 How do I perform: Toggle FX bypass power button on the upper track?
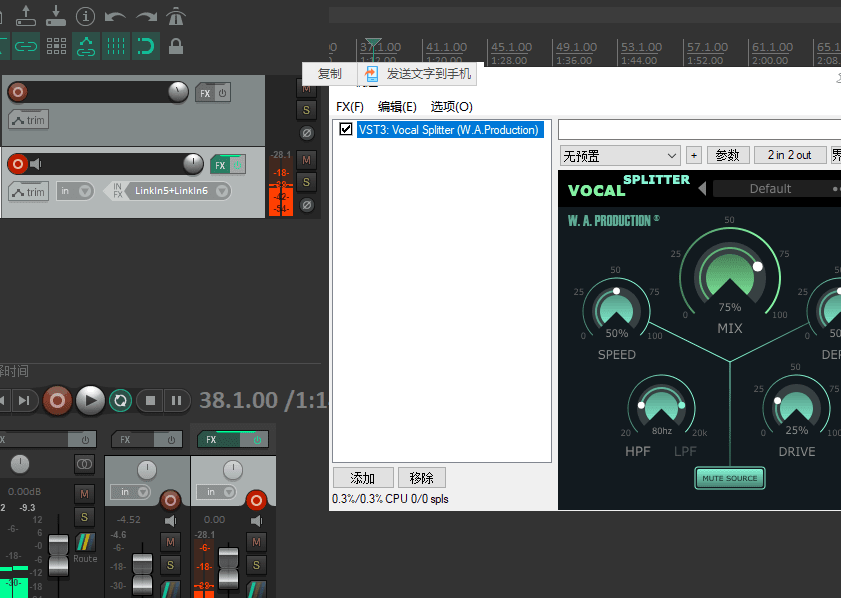(223, 93)
